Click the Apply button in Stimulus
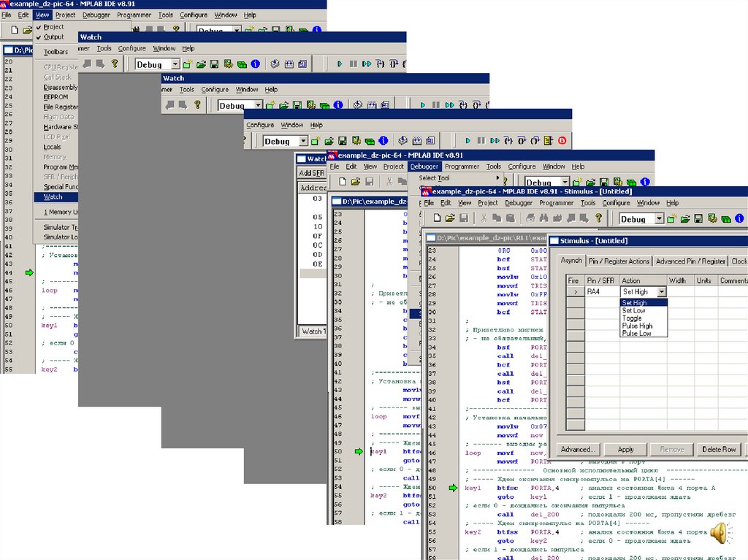This screenshot has width=748, height=560. coord(625,449)
